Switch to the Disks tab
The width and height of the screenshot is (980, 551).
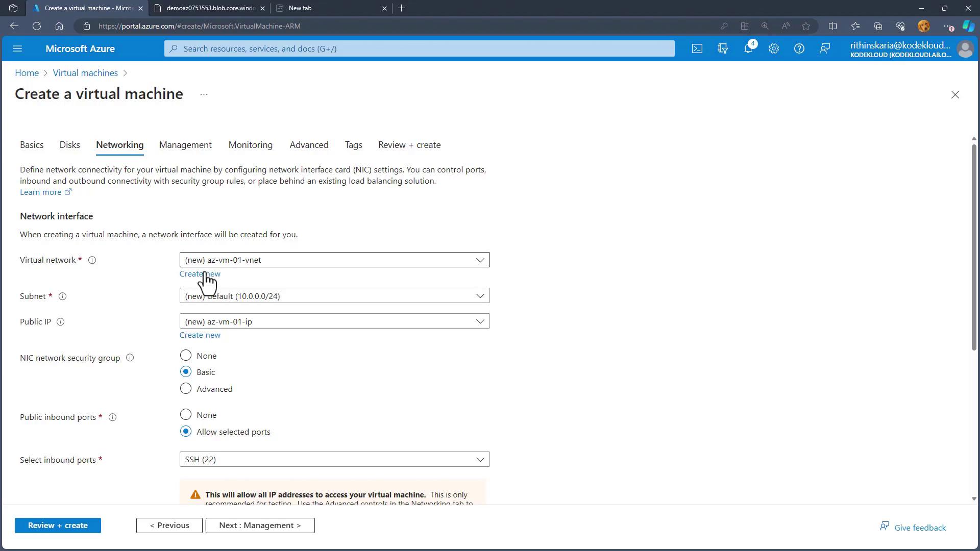point(69,145)
